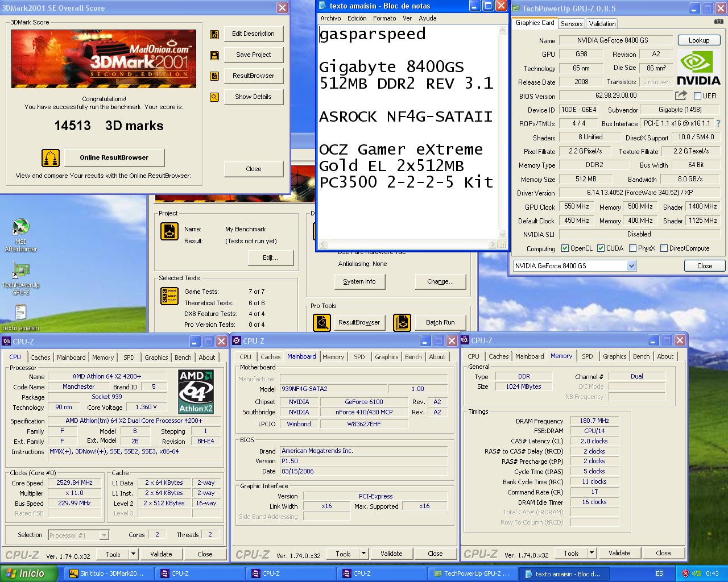
Task: Click the Save Project floppy disk icon
Action: (214, 55)
